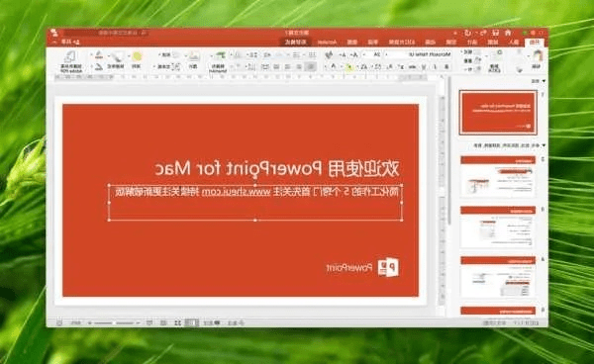Viewport: 594px width, 364px height.
Task: Click the fit-slide-to-window icon in status bar
Action: click(59, 322)
